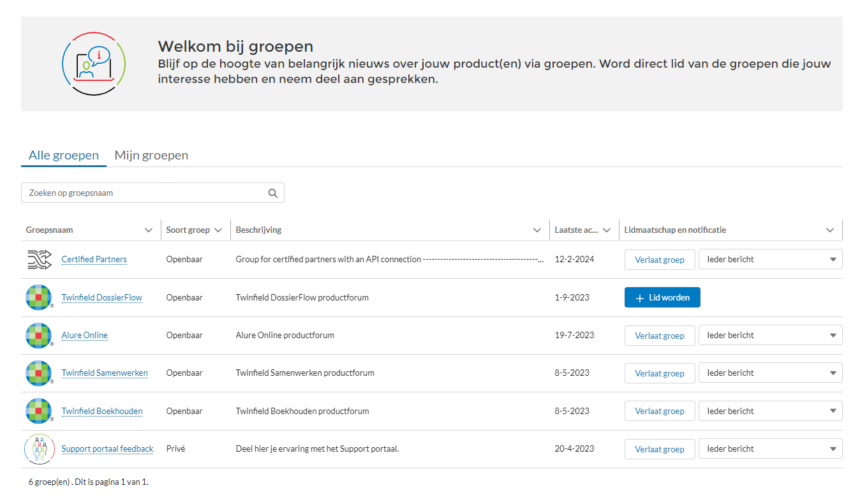
Task: Click the Twinfield Boekhouden group logo
Action: click(38, 411)
